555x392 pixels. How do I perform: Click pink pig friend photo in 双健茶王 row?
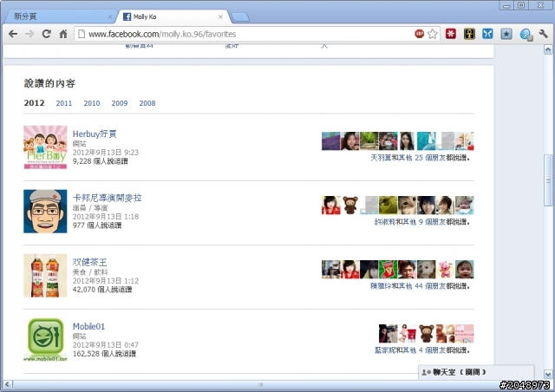[x=445, y=270]
